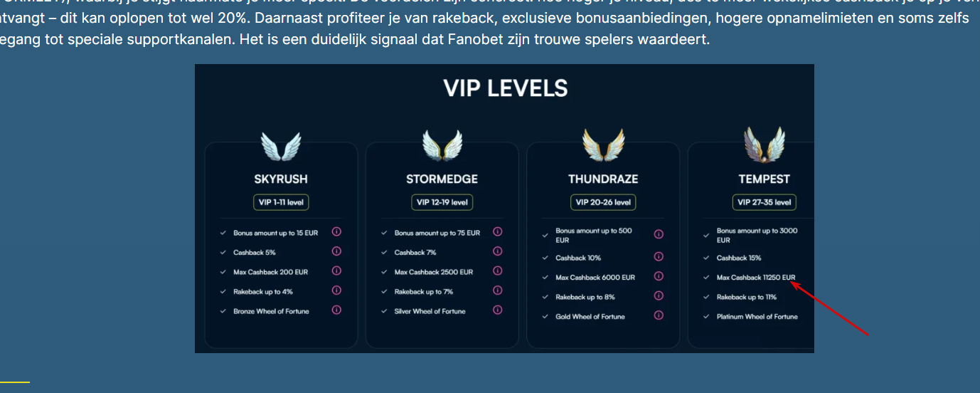Screen dimensions: 980x393
Task: Select the VIP 12-19 level badge
Action: click(442, 202)
